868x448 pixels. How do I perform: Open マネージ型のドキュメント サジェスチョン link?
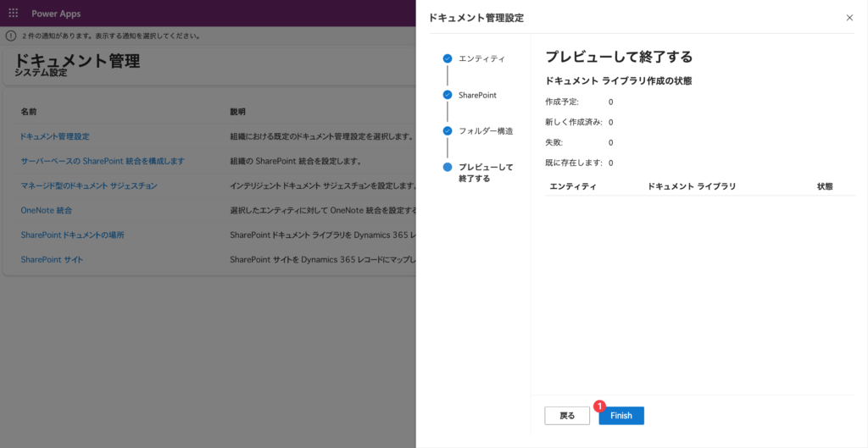point(89,185)
